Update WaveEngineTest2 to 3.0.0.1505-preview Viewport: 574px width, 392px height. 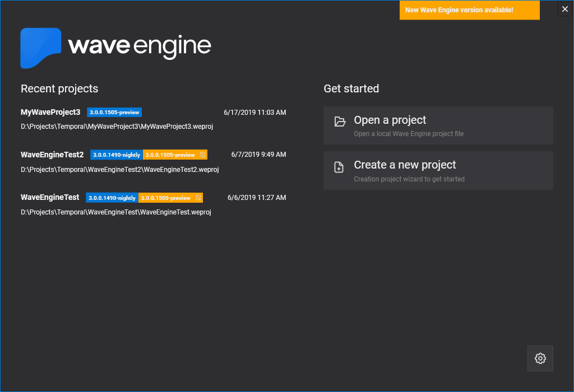(x=175, y=155)
